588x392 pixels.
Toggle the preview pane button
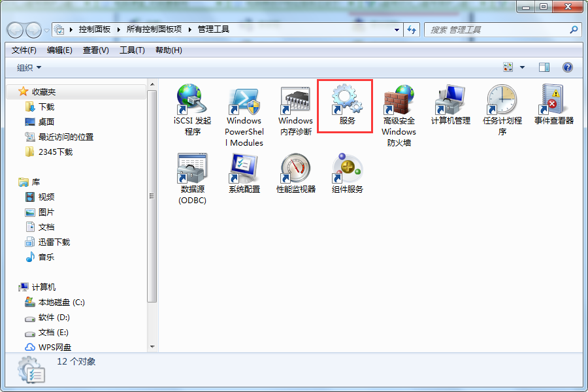coord(544,67)
